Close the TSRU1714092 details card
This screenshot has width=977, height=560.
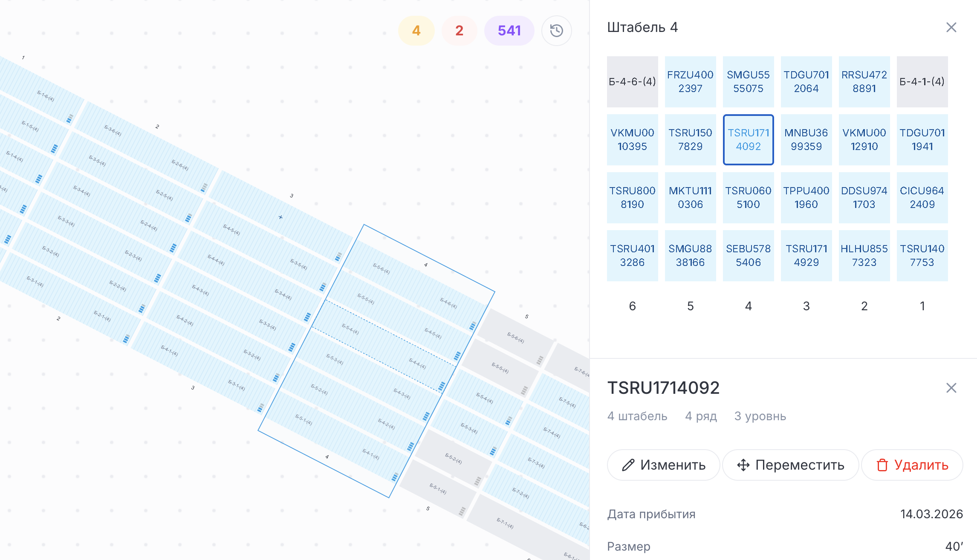click(x=951, y=388)
